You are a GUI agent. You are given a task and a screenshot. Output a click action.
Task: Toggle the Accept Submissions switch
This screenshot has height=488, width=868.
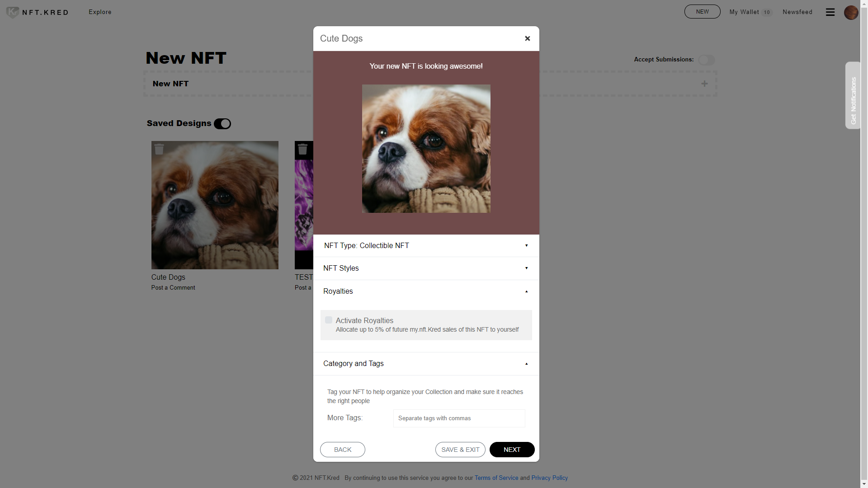click(706, 60)
